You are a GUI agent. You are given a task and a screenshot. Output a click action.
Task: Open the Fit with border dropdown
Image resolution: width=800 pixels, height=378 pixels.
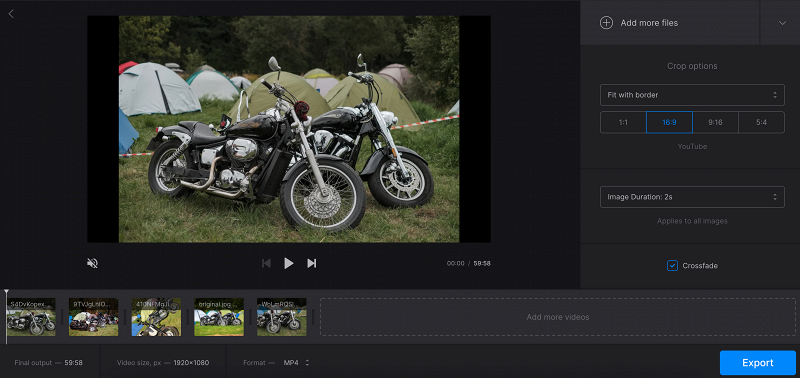pos(692,95)
